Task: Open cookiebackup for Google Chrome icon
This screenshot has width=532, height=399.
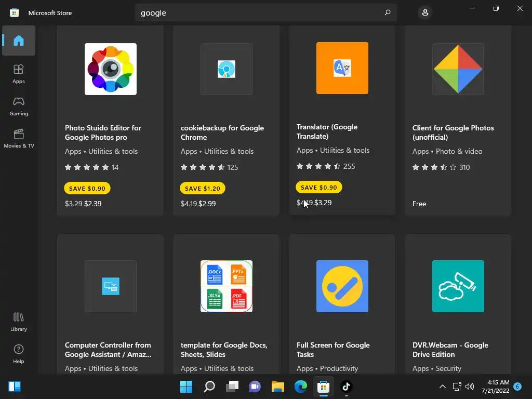Action: (227, 69)
